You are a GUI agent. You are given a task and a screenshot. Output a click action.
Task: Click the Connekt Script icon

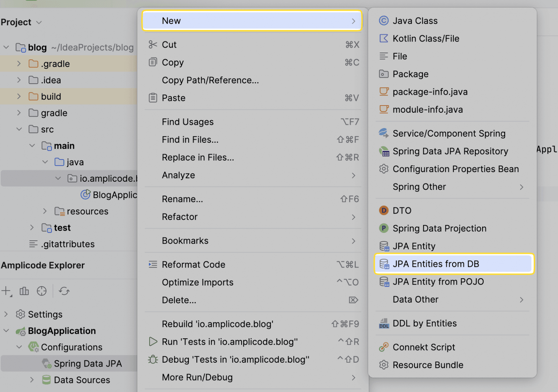pyautogui.click(x=384, y=347)
